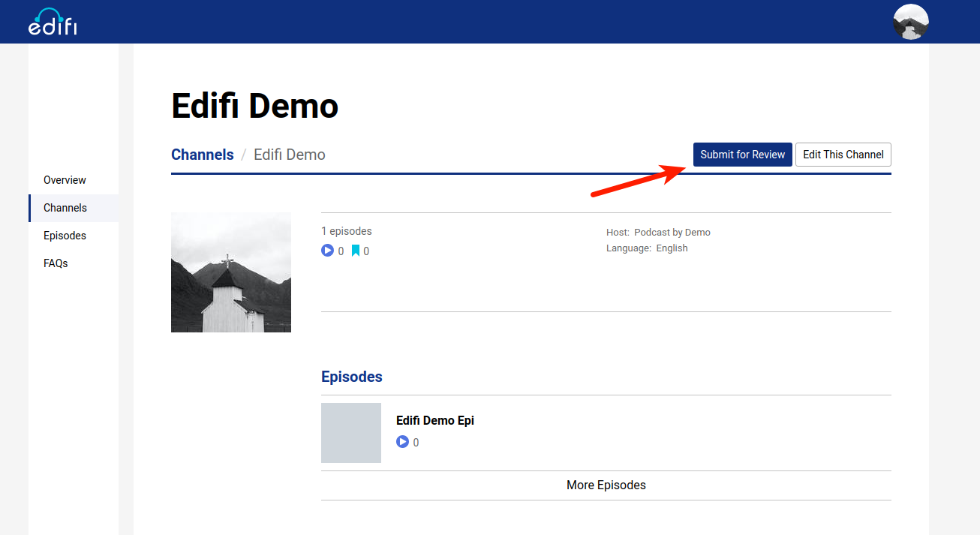Select Channels in the sidebar
This screenshot has height=535, width=980.
[x=74, y=208]
